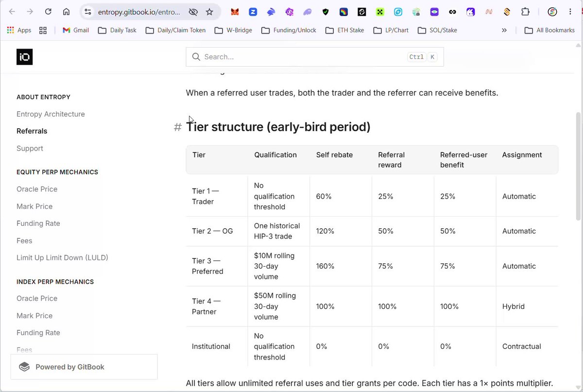View site information in address bar
Screen dimensions: 583x392
point(87,12)
